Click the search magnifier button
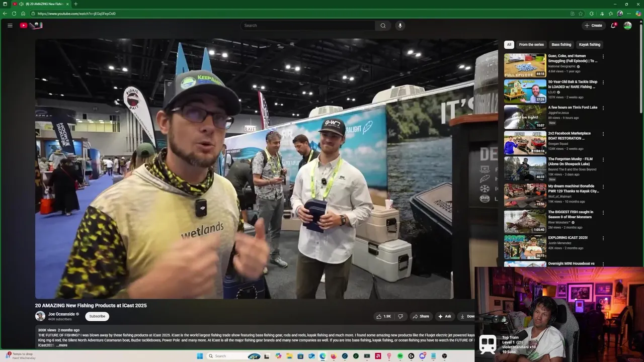Viewport: 644px width, 362px height. point(383,25)
